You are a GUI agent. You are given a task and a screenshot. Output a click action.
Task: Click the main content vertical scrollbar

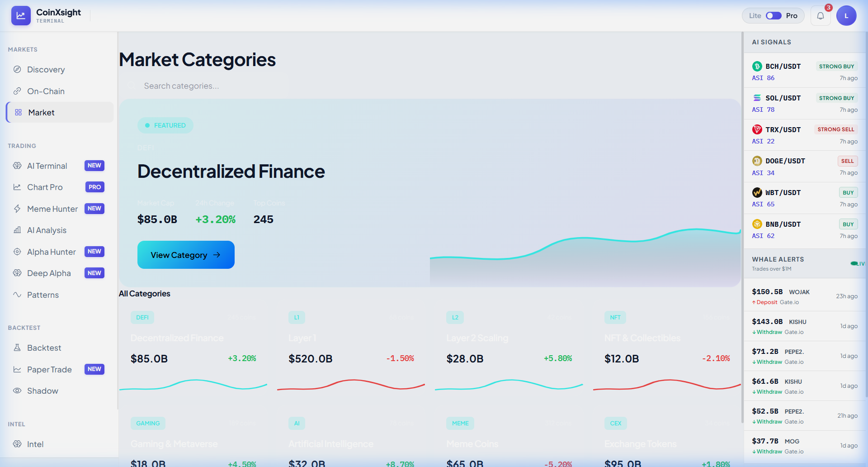(x=742, y=226)
